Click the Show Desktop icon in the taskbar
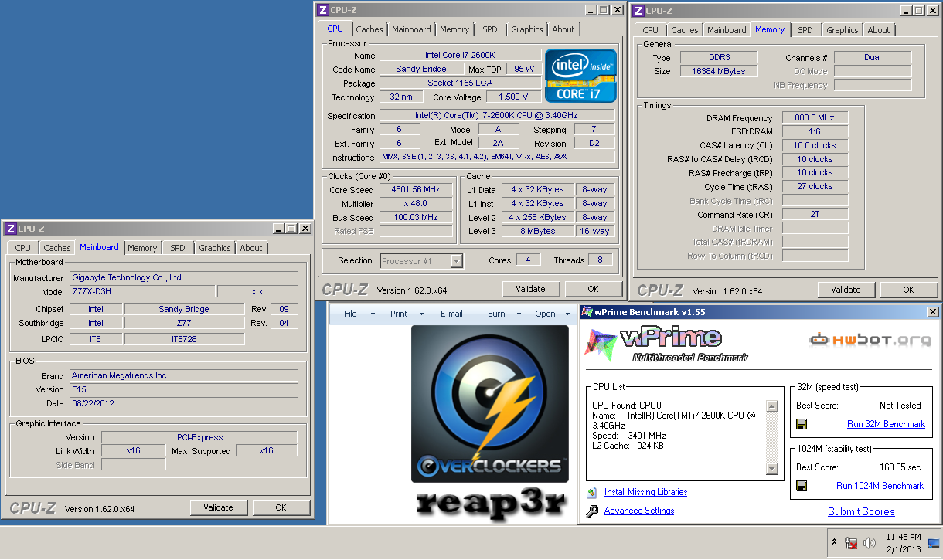The image size is (943, 560). (932, 543)
